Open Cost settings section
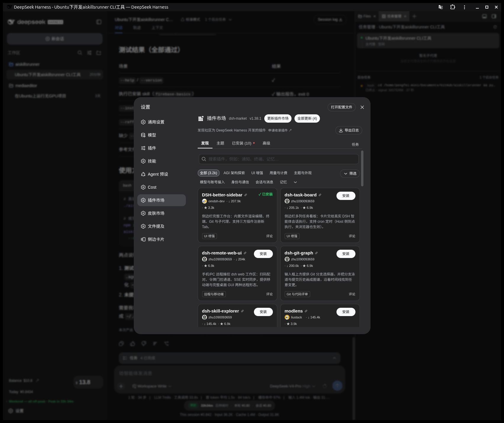This screenshot has width=504, height=423. tap(162, 187)
